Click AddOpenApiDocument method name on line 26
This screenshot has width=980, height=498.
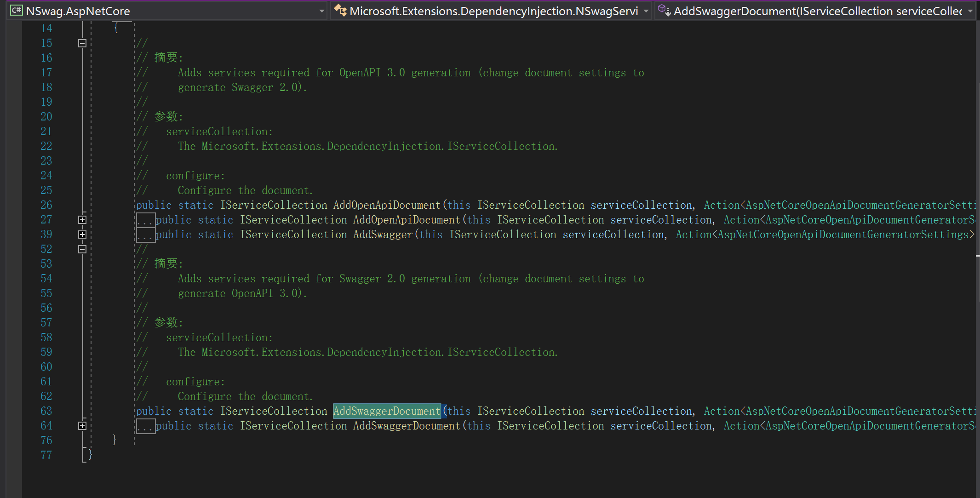(386, 205)
